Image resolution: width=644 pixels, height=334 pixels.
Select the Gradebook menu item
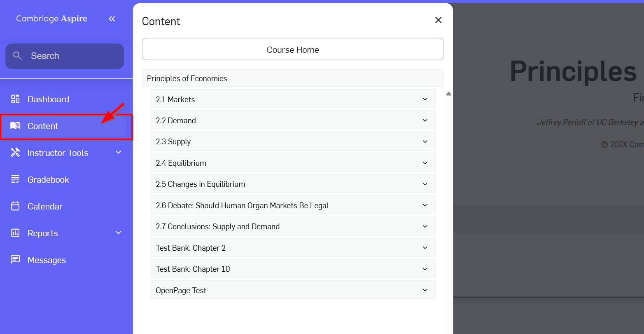point(66,179)
